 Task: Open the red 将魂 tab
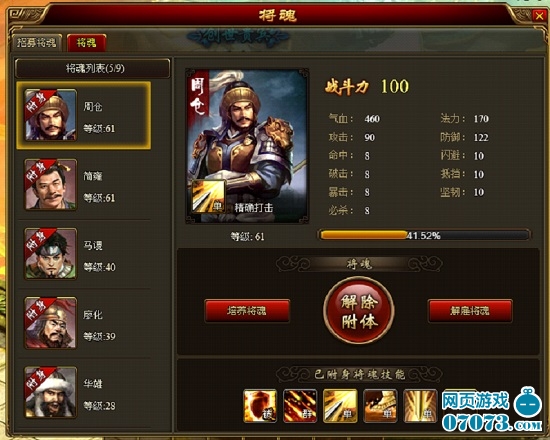[86, 43]
